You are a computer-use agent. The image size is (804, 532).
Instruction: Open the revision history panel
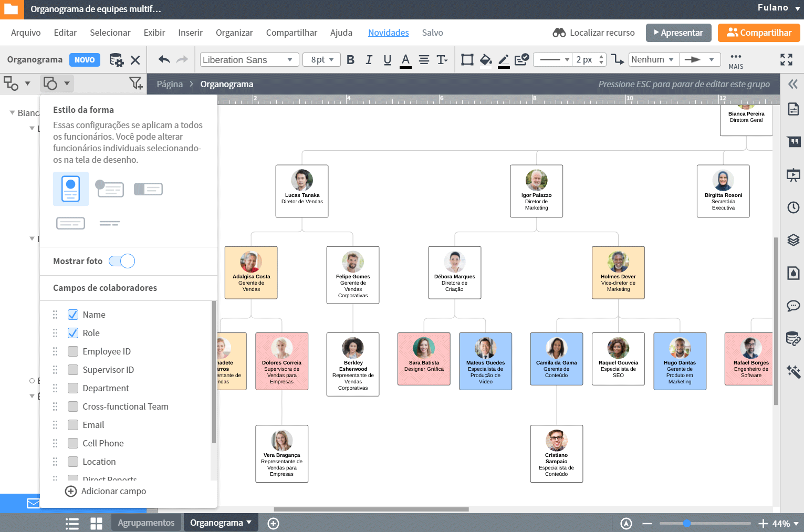[793, 207]
